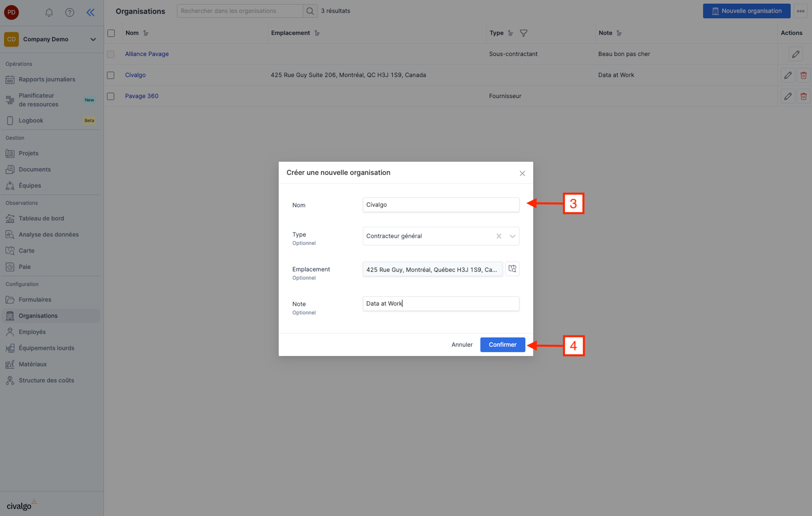
Task: Click the search magnifier icon
Action: pyautogui.click(x=310, y=11)
